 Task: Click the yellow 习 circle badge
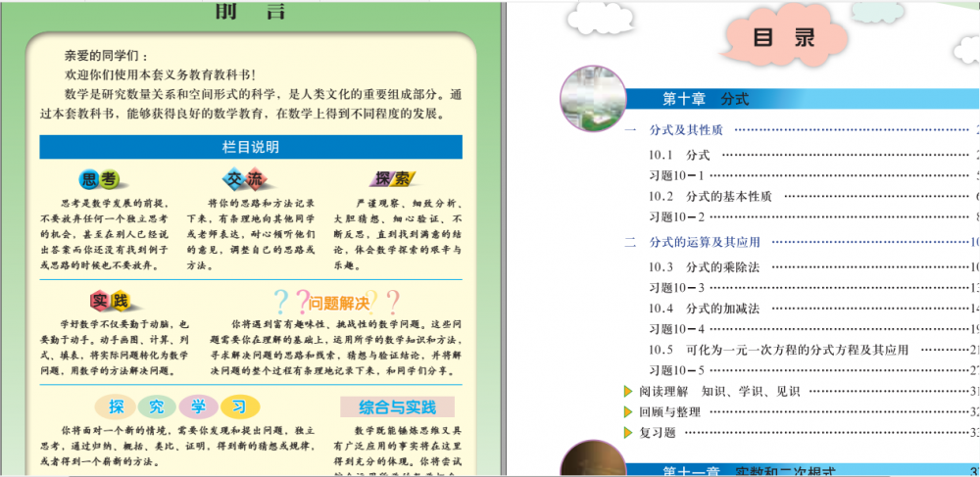point(239,407)
